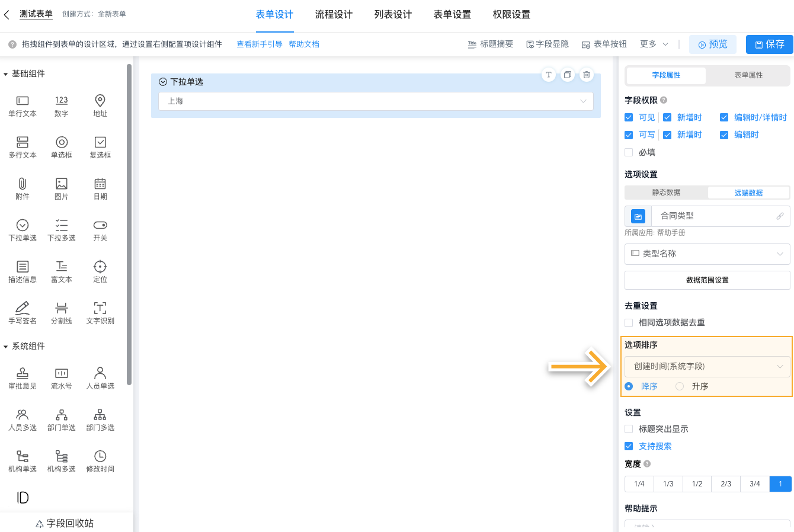Open the 帮助文档 link
The width and height of the screenshot is (794, 532).
coord(303,43)
